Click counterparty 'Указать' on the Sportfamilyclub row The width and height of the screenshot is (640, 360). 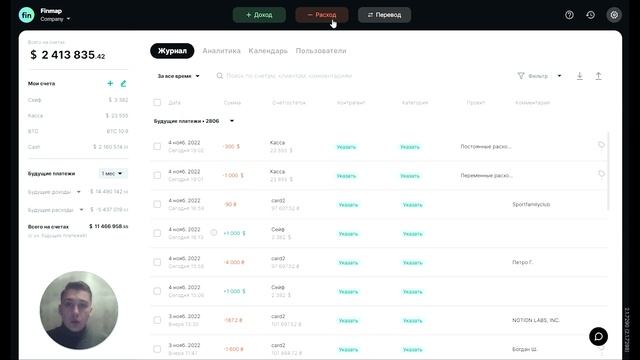348,205
